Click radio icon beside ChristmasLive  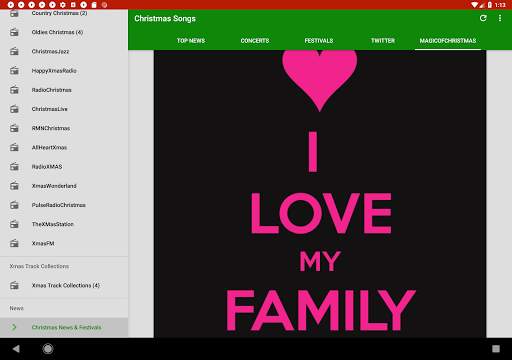click(14, 109)
